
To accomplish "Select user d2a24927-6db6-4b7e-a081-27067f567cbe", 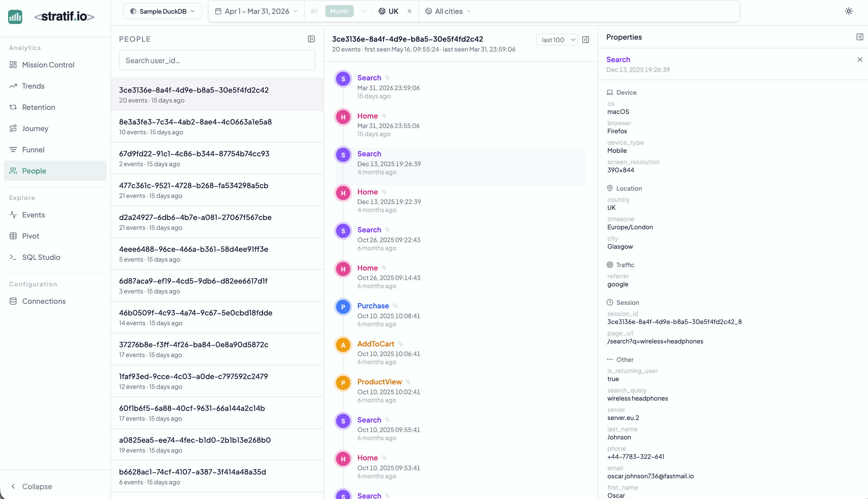I will [x=217, y=222].
